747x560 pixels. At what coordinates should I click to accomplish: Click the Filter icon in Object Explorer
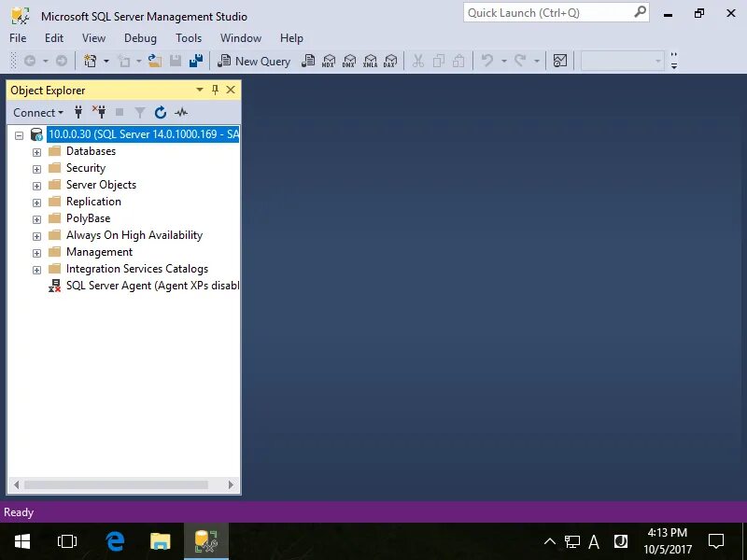(139, 112)
